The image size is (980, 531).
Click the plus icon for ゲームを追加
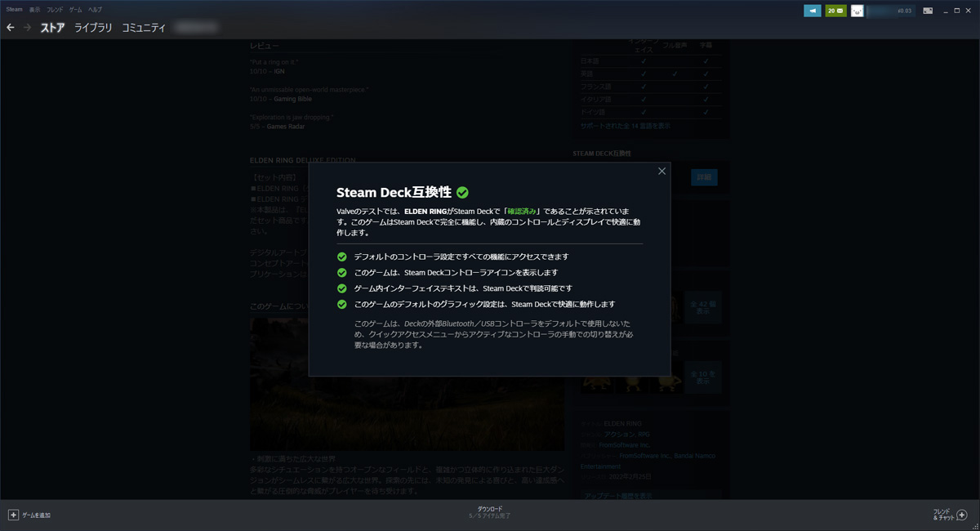point(13,515)
